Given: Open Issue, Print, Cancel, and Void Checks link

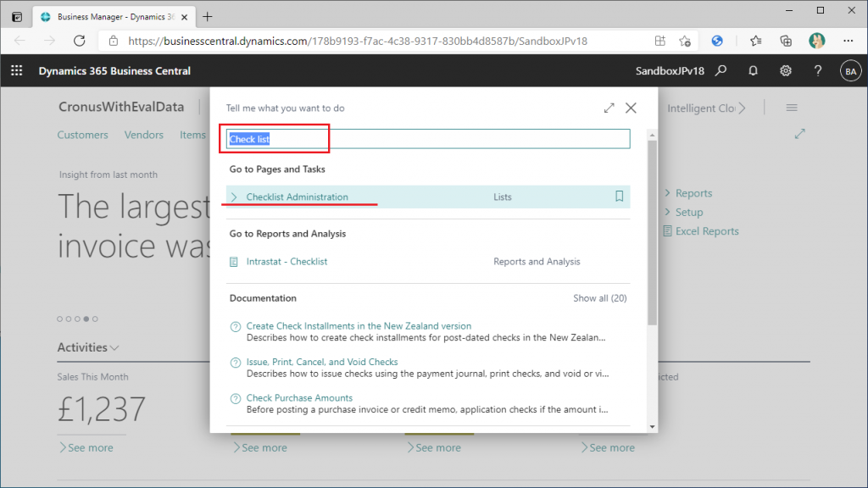Looking at the screenshot, I should pyautogui.click(x=322, y=362).
